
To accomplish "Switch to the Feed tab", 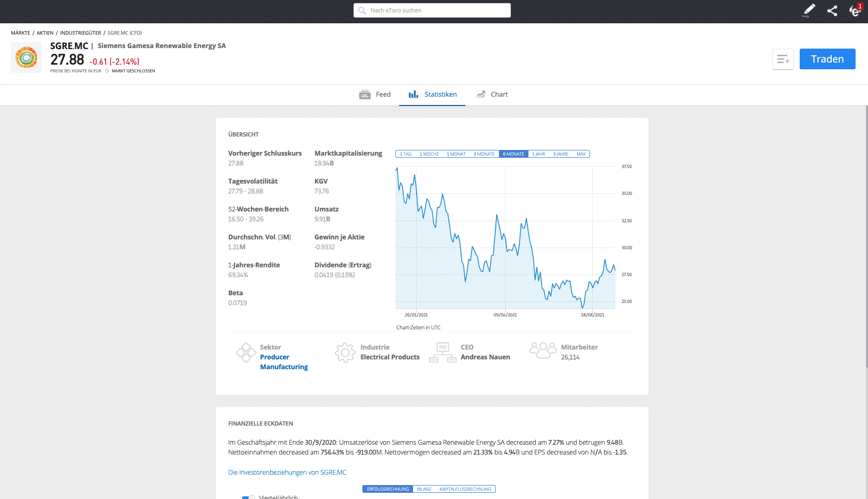I will tap(375, 95).
